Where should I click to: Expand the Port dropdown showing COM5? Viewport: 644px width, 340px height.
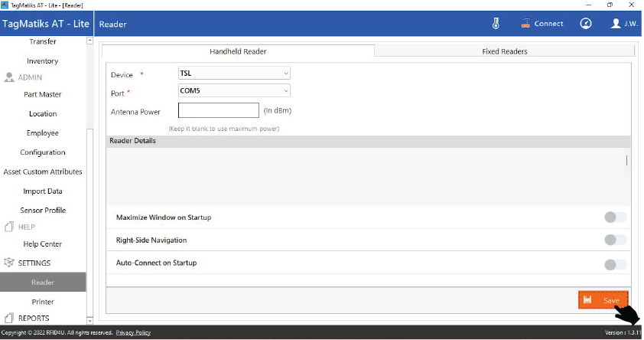click(x=233, y=90)
